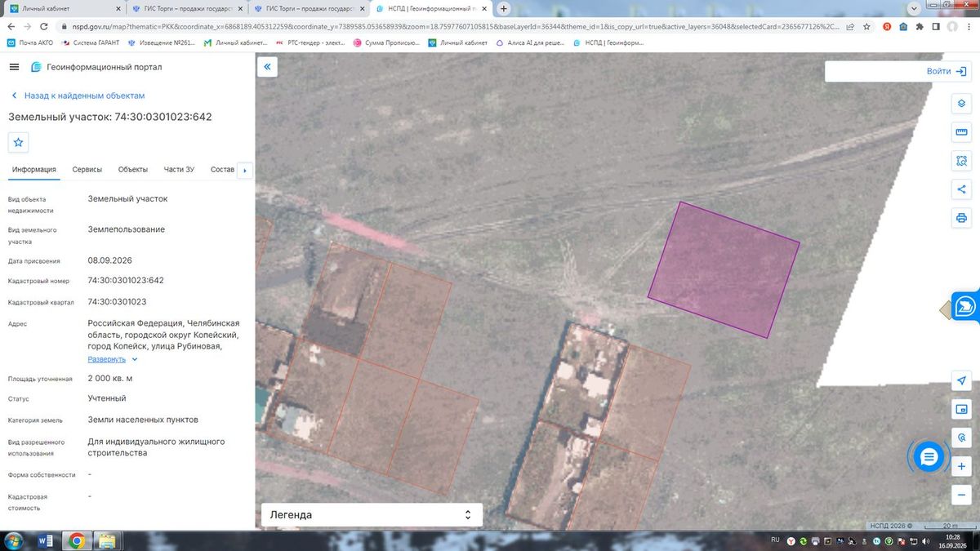Toggle the overview mini-map button

pyautogui.click(x=961, y=409)
